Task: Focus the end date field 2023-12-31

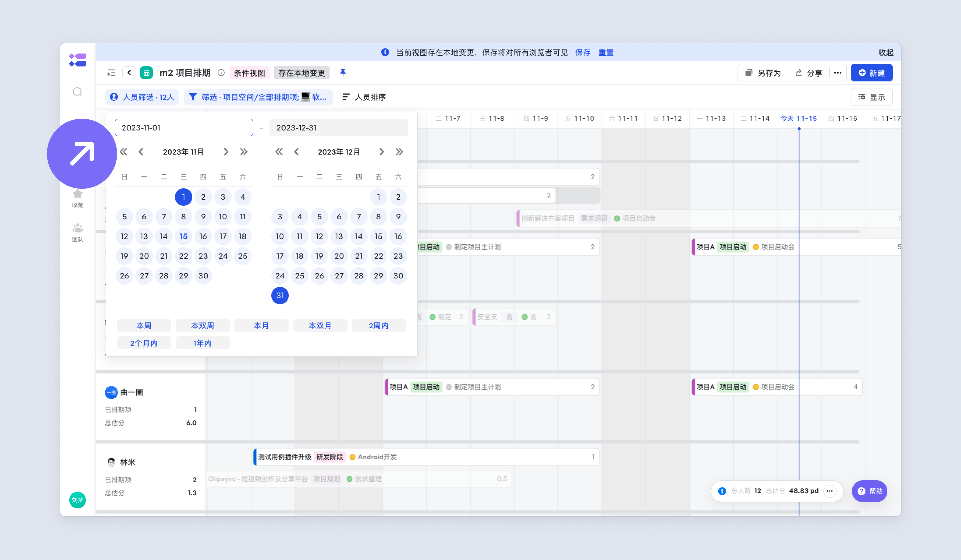Action: 339,128
